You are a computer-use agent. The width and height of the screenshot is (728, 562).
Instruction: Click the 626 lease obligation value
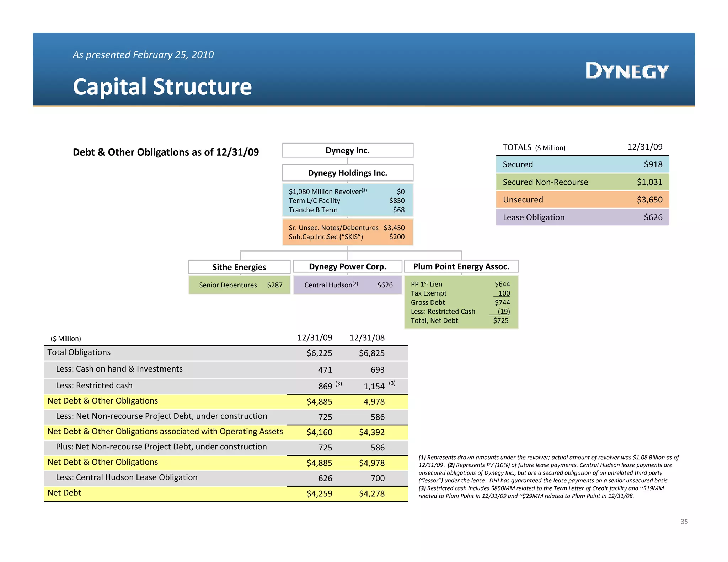point(325,478)
